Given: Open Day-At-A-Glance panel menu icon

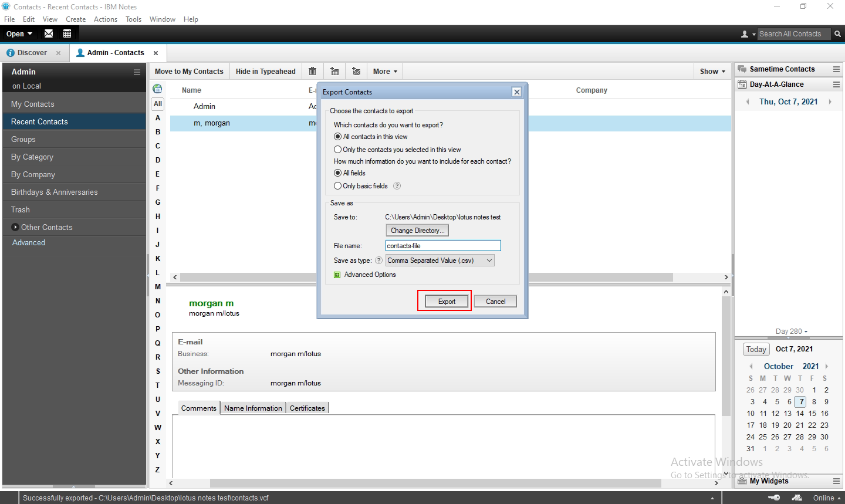Looking at the screenshot, I should click(x=836, y=84).
